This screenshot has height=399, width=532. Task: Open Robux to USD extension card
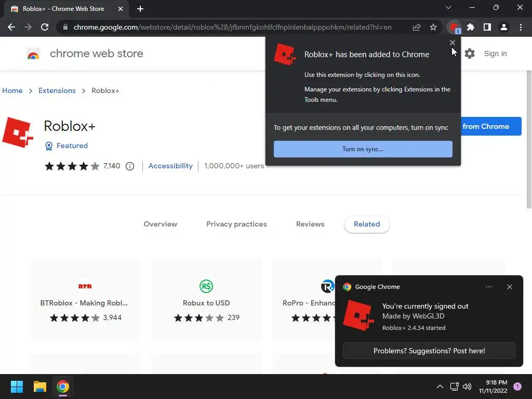(206, 299)
